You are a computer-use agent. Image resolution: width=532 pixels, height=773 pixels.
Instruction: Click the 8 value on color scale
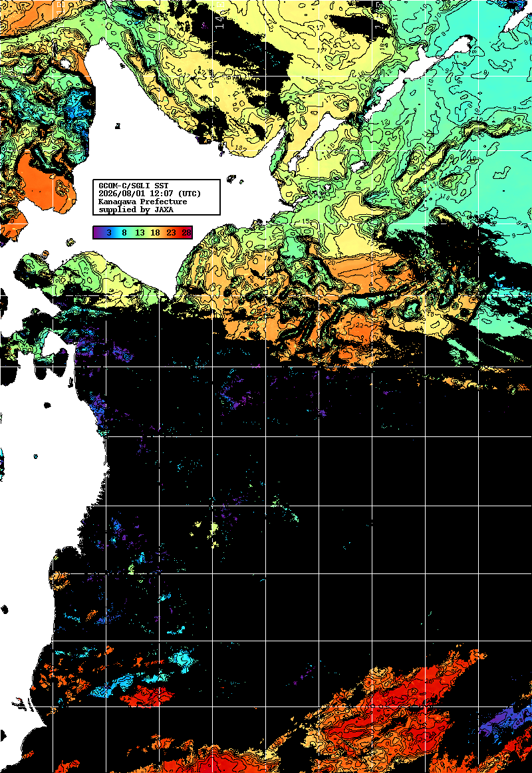pos(124,233)
